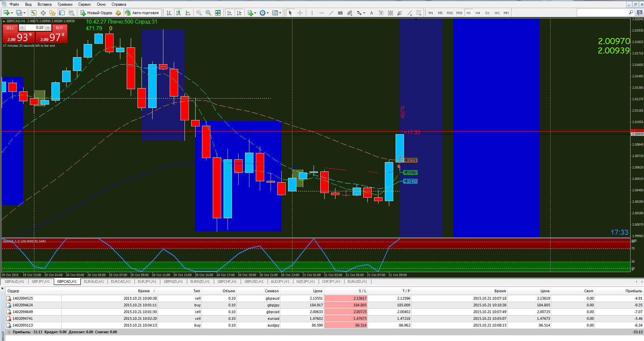Open the Market Watch window icon
This screenshot has height=341, width=644.
pyautogui.click(x=34, y=13)
